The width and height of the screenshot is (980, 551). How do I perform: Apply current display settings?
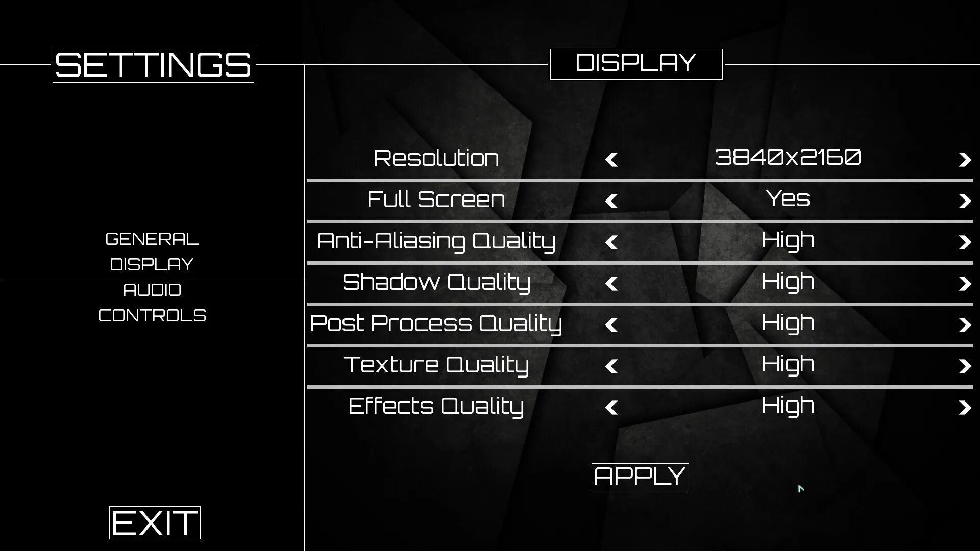pyautogui.click(x=640, y=477)
